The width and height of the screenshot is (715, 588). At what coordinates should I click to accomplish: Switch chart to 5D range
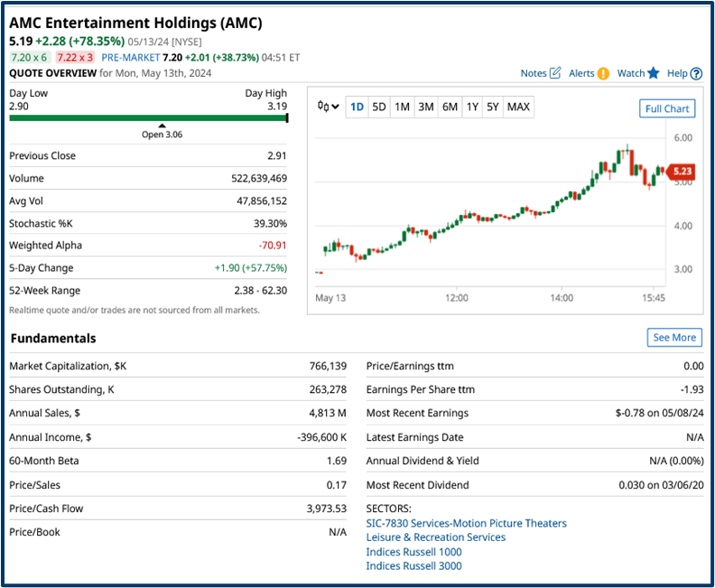click(x=379, y=107)
